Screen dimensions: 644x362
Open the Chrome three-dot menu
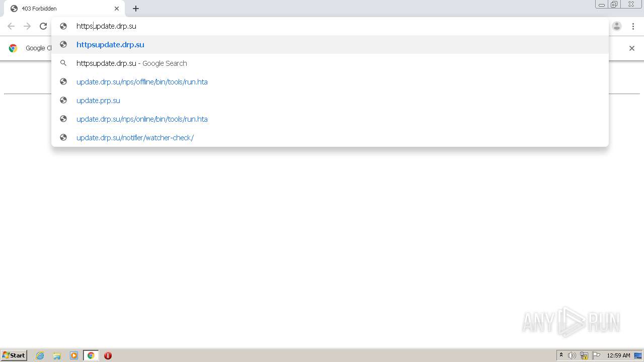pyautogui.click(x=633, y=26)
